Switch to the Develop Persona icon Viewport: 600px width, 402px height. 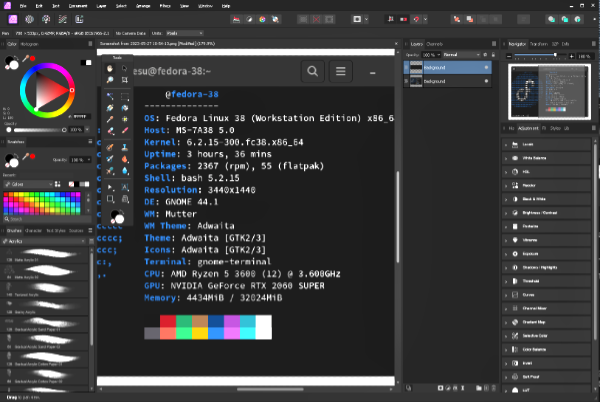pyautogui.click(x=46, y=19)
